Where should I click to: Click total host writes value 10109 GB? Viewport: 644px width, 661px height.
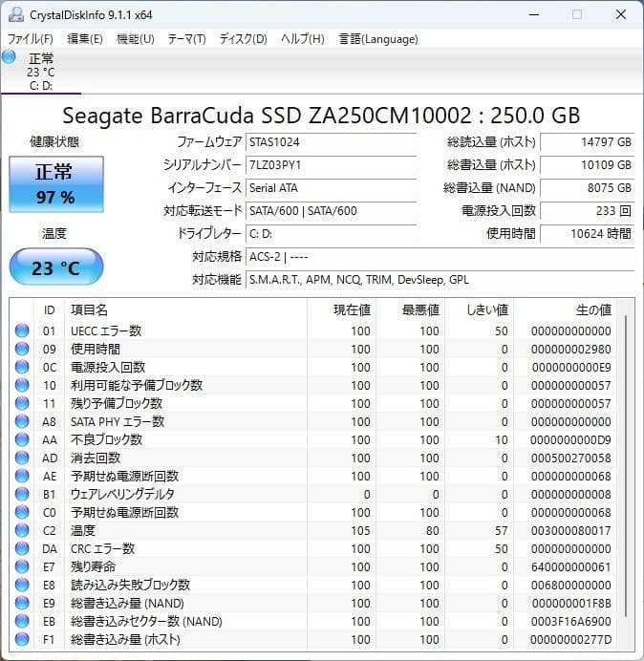(x=587, y=165)
